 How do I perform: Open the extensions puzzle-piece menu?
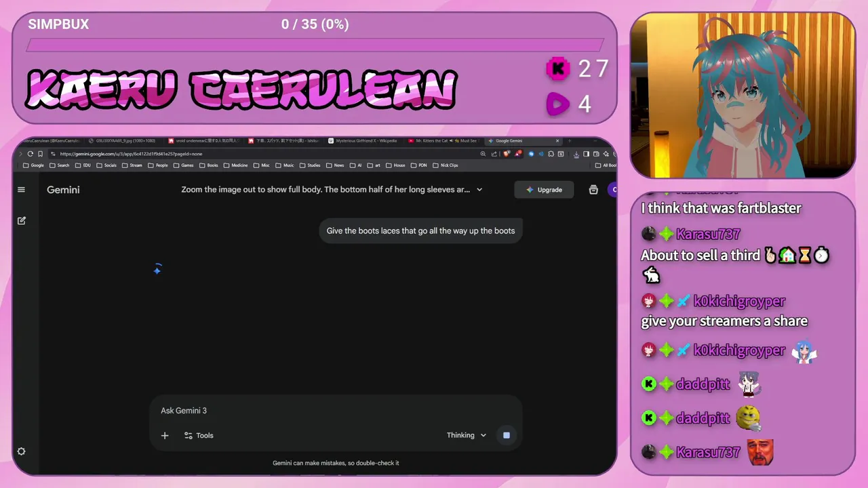(551, 154)
